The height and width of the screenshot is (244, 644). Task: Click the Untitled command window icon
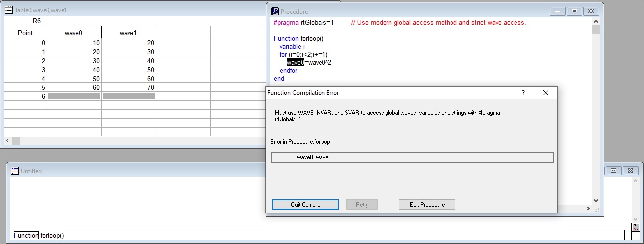click(x=14, y=171)
